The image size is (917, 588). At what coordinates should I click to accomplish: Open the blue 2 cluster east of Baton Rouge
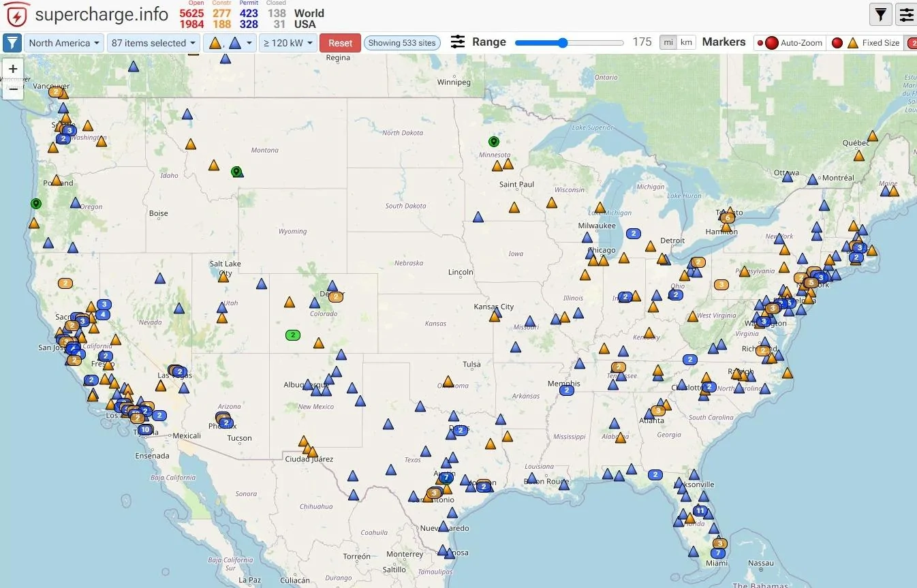click(655, 475)
